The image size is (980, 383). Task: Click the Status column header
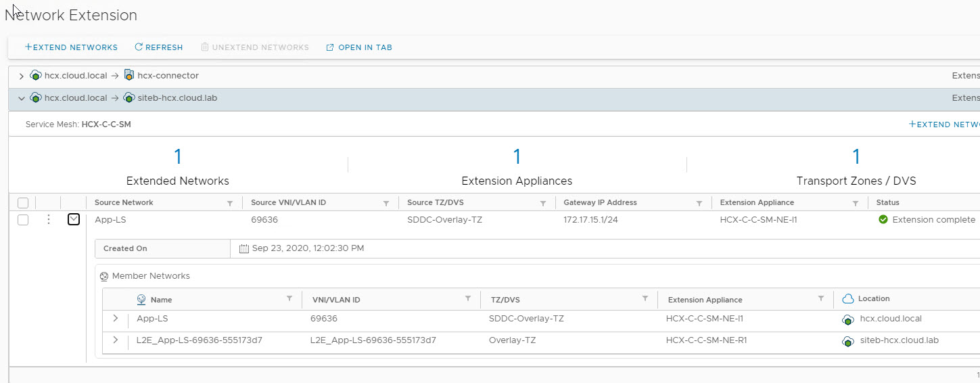pyautogui.click(x=887, y=202)
